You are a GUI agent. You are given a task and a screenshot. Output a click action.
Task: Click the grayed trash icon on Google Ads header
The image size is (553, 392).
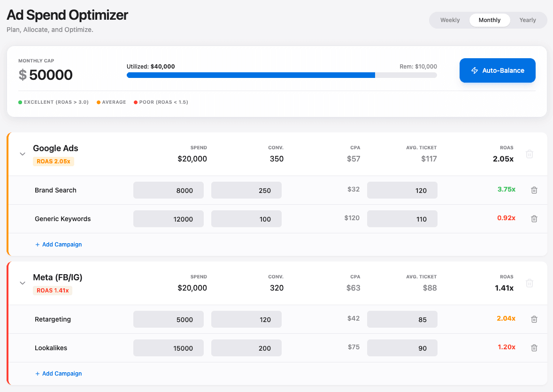coord(530,154)
